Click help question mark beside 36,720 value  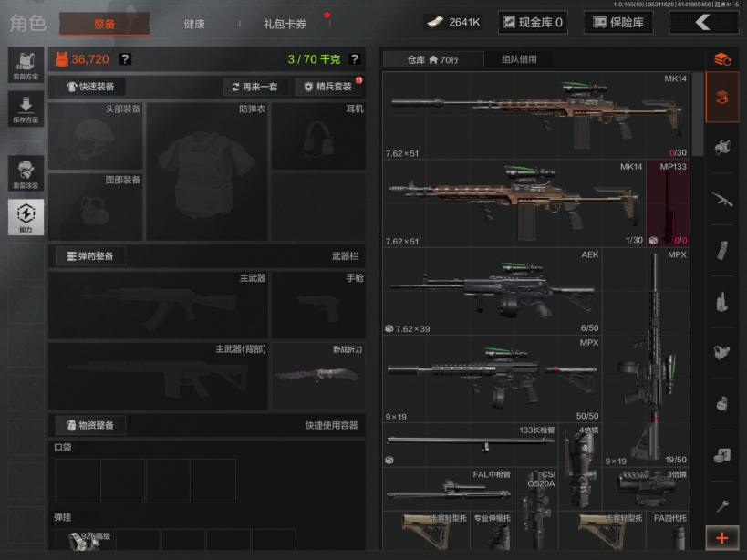(125, 59)
